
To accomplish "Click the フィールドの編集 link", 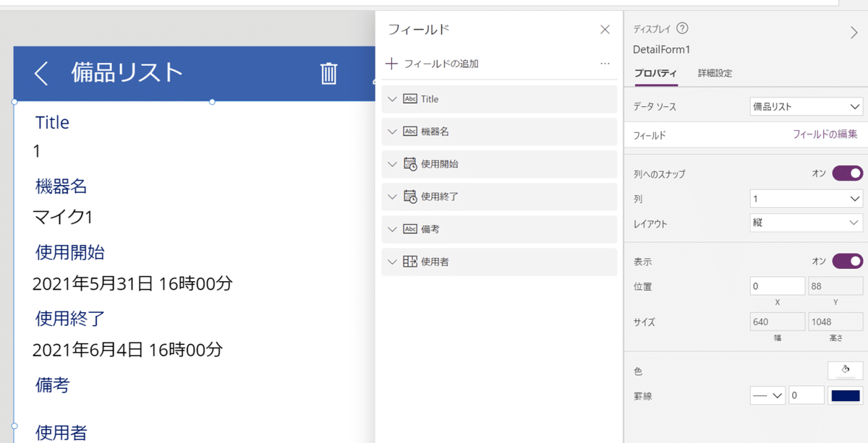I will tap(825, 134).
